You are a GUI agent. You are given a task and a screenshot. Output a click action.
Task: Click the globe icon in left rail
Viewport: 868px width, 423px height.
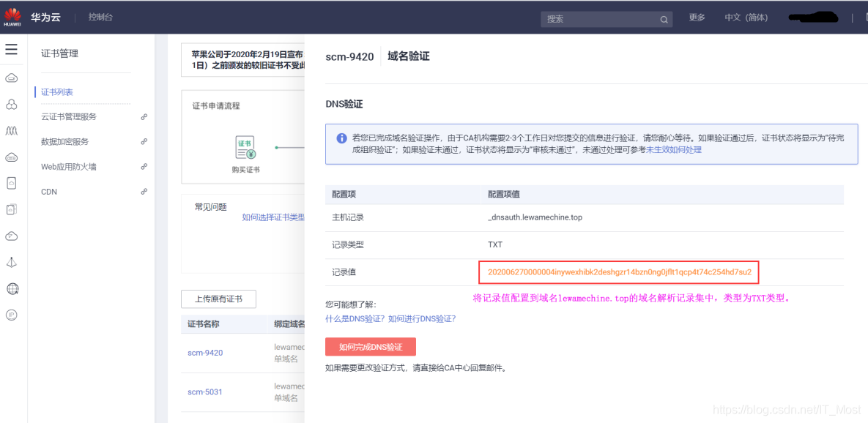coord(12,288)
